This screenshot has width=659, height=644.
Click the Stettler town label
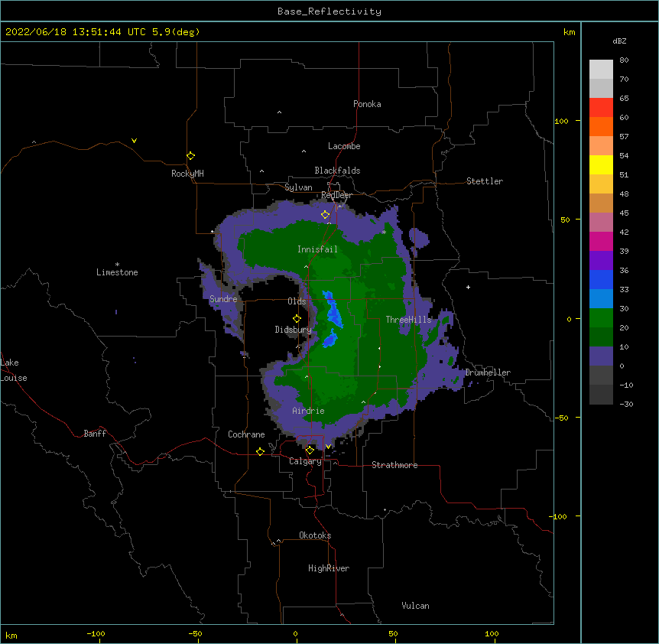point(484,181)
